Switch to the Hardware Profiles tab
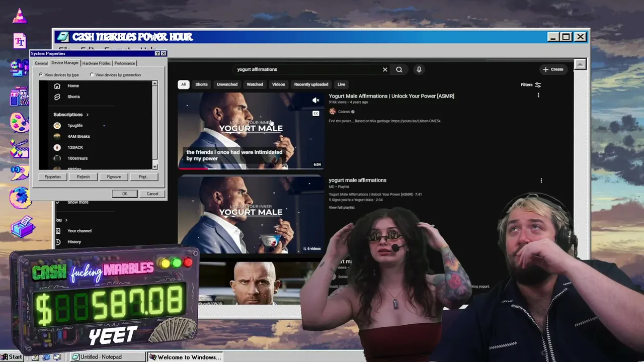 pyautogui.click(x=96, y=63)
